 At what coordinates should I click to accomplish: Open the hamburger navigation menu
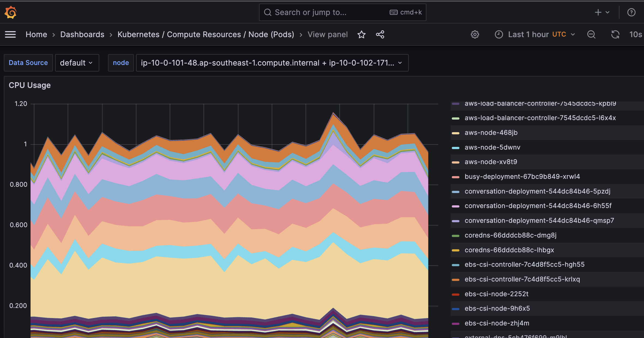10,34
